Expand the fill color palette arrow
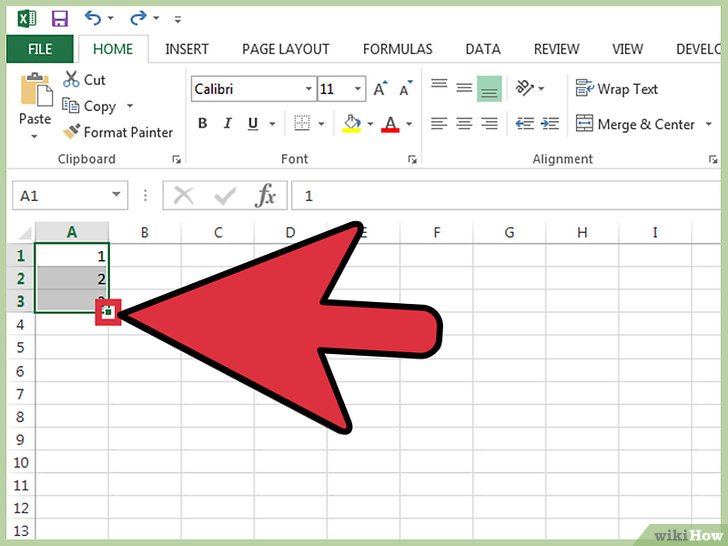 (x=370, y=124)
